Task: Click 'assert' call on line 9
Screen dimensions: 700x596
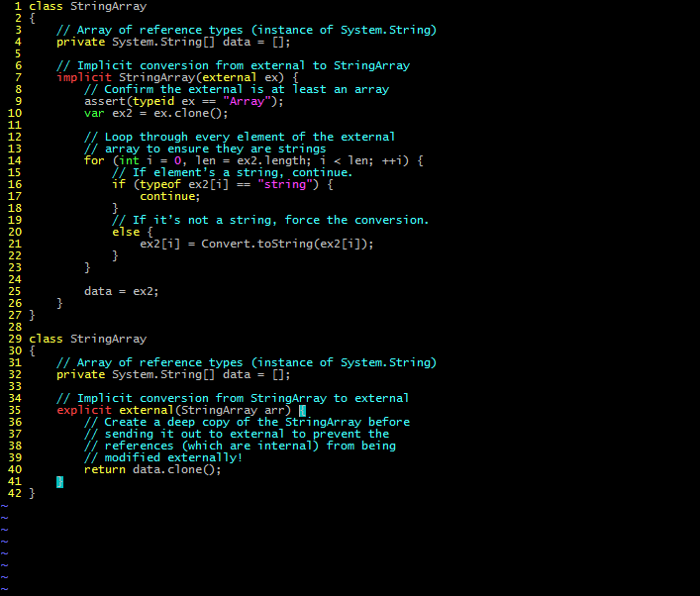Action: 105,101
